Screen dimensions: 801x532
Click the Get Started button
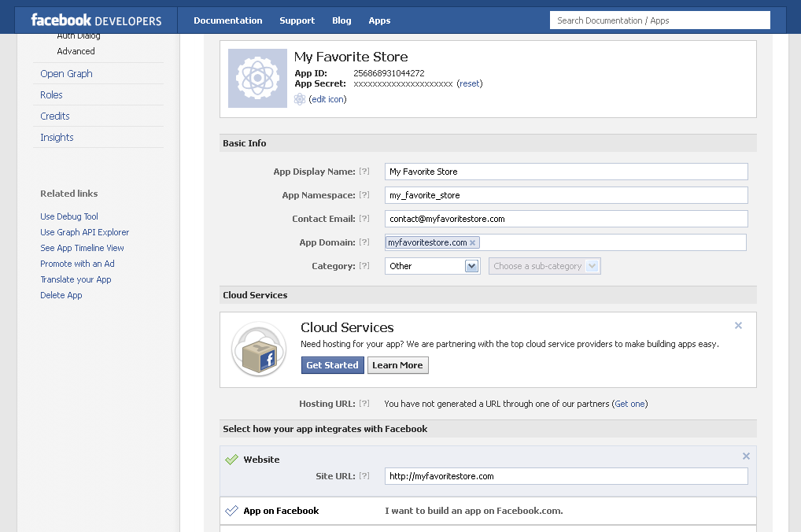point(333,365)
